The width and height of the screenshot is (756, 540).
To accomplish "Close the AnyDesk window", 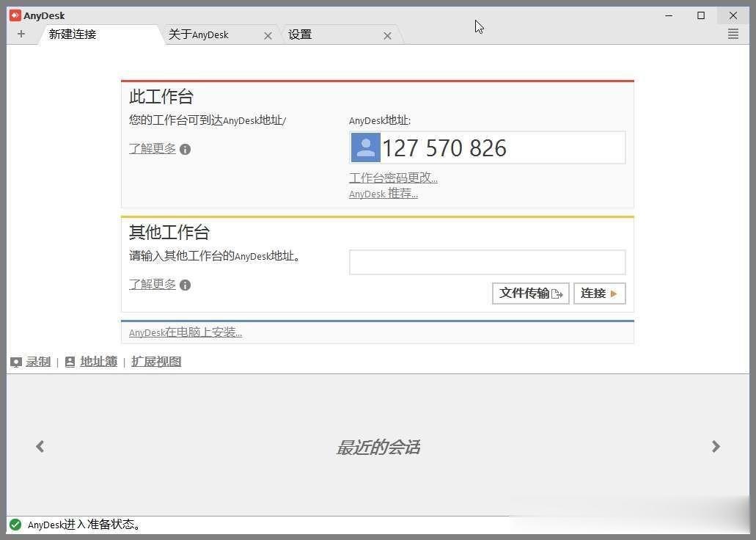I will point(733,15).
